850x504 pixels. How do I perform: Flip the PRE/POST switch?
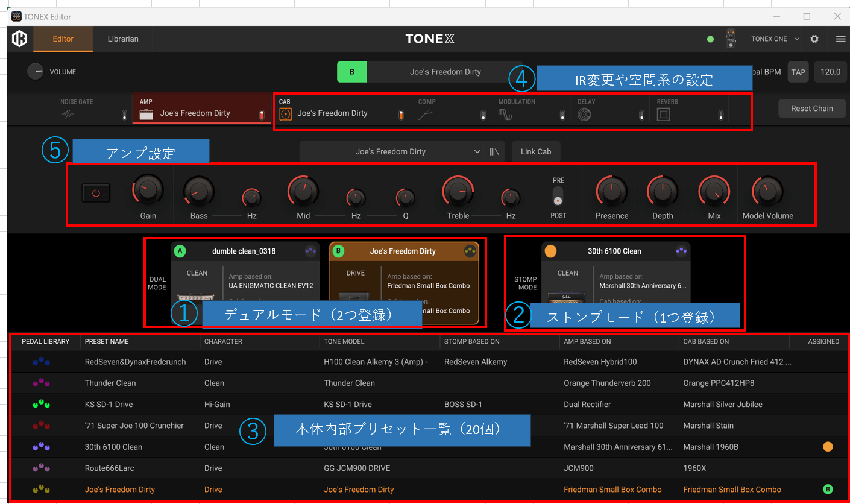558,197
